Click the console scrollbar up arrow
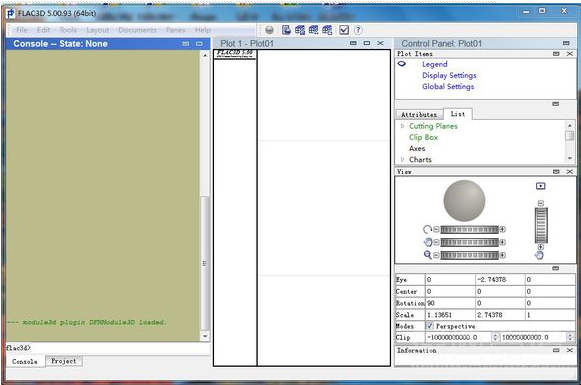This screenshot has width=581, height=385. [205, 55]
